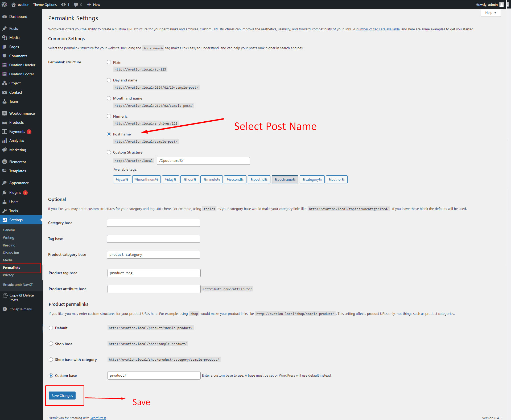Select the Post name radio button
This screenshot has width=511, height=420.
point(109,134)
